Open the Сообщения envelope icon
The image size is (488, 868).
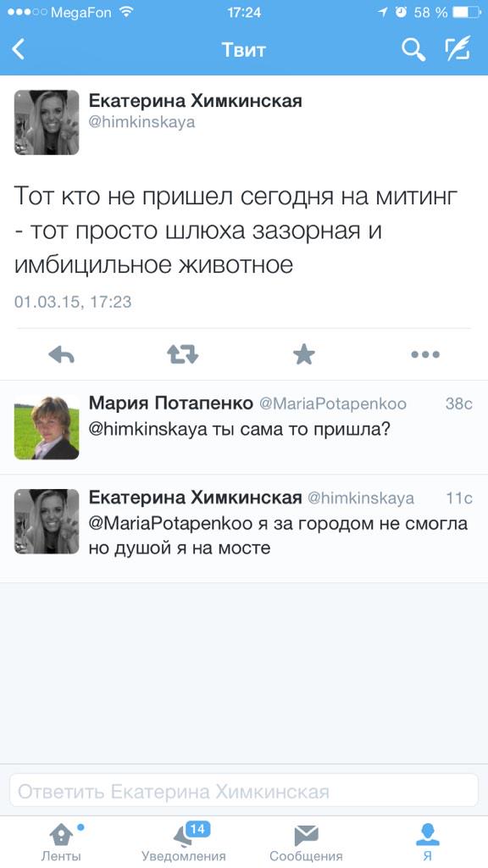click(305, 837)
